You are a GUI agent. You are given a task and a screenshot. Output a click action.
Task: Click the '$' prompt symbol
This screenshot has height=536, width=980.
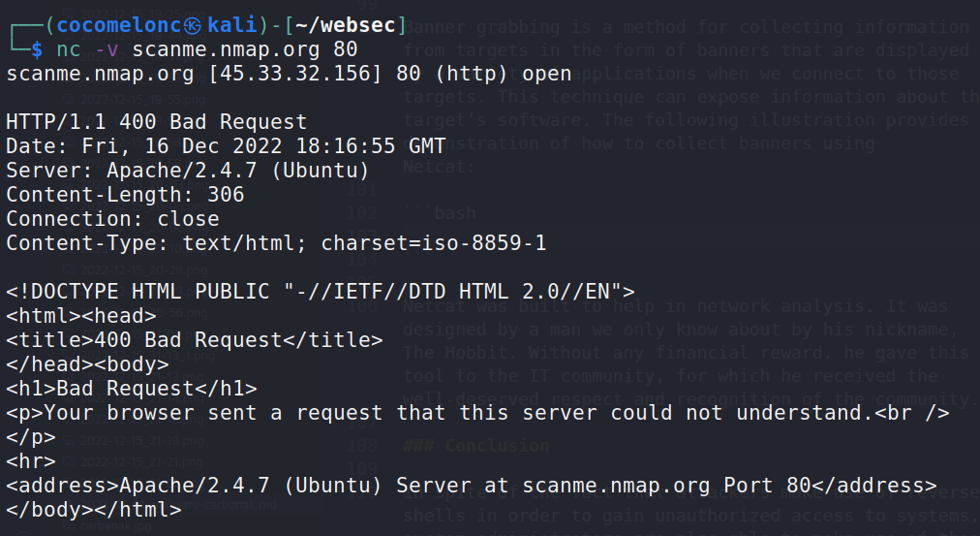coord(37,49)
